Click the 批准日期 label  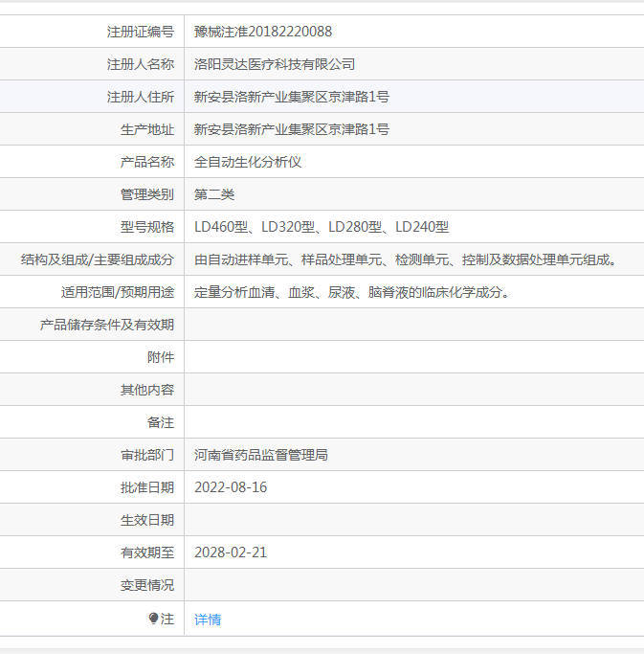pos(147,487)
